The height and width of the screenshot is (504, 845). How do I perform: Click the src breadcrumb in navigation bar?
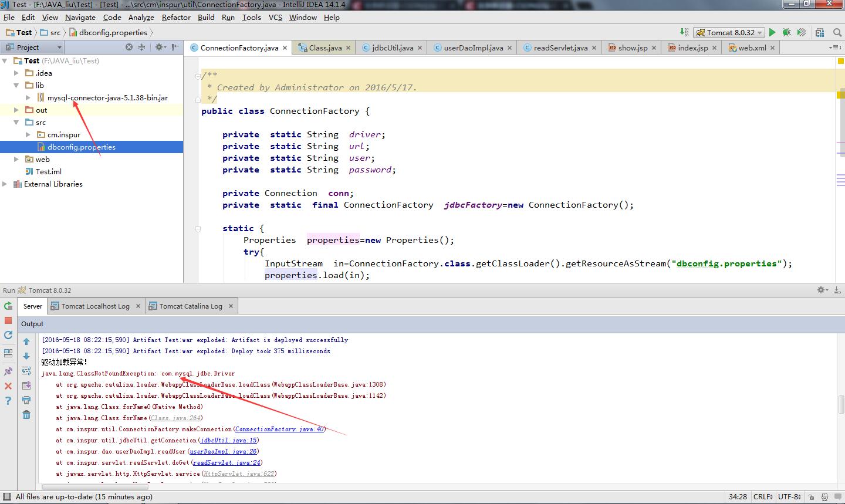click(x=50, y=32)
